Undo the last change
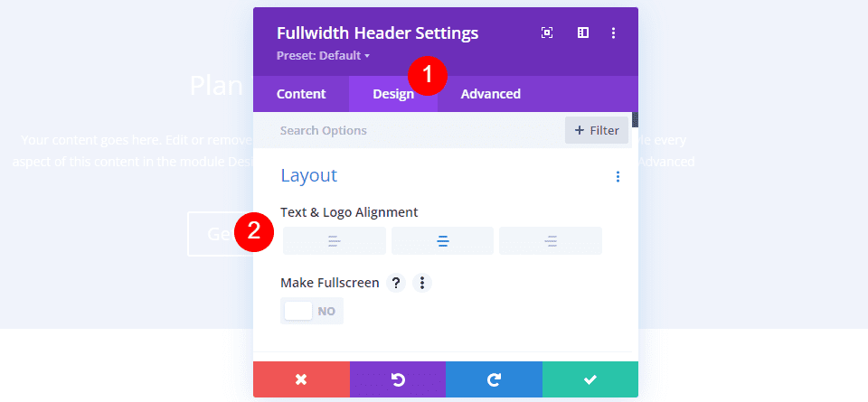The image size is (868, 402). click(x=398, y=379)
